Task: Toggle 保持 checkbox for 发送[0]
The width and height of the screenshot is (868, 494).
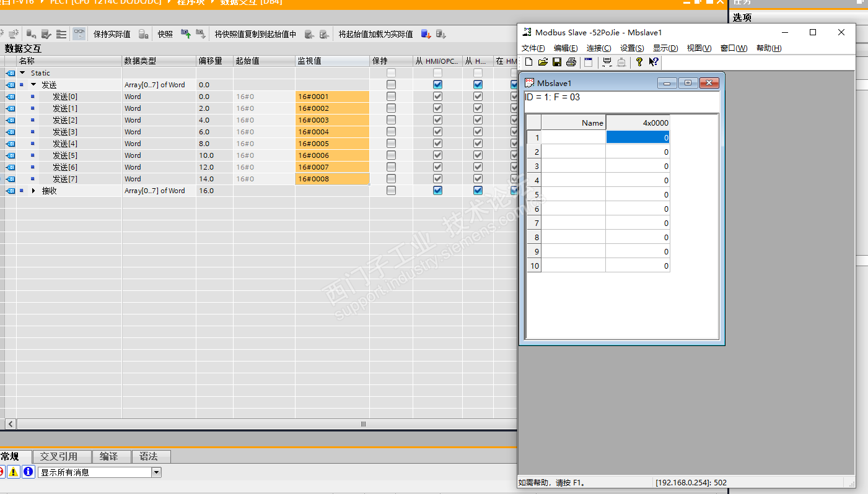Action: click(391, 97)
